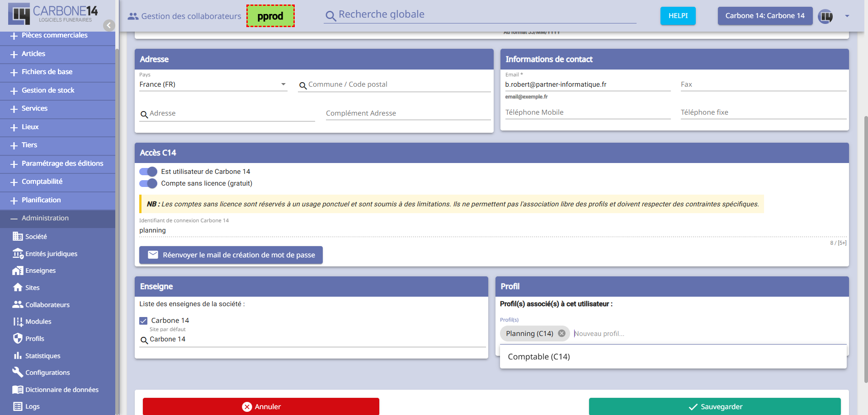Open the Dictionnaire de données page

(61, 390)
